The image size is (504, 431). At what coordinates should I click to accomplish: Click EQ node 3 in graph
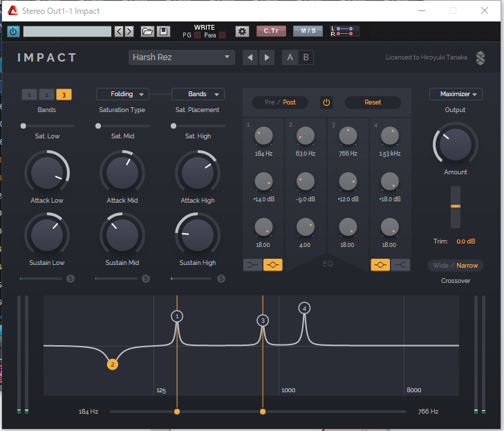tap(263, 320)
